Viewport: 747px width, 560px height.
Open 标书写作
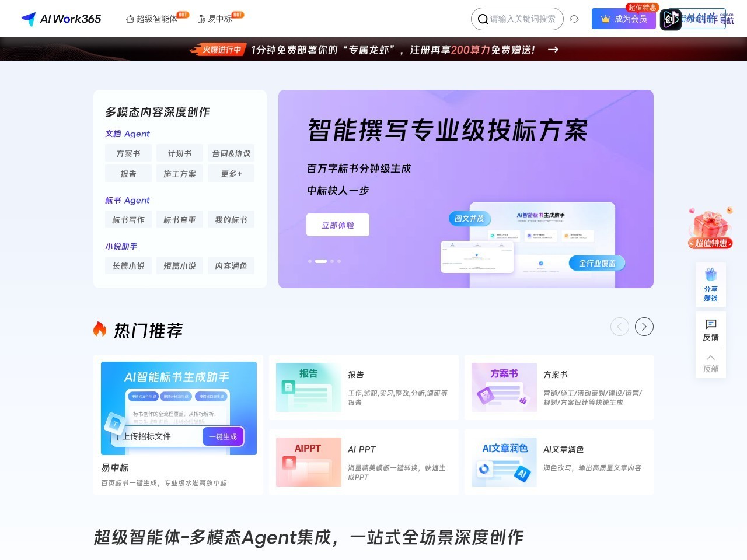click(128, 220)
